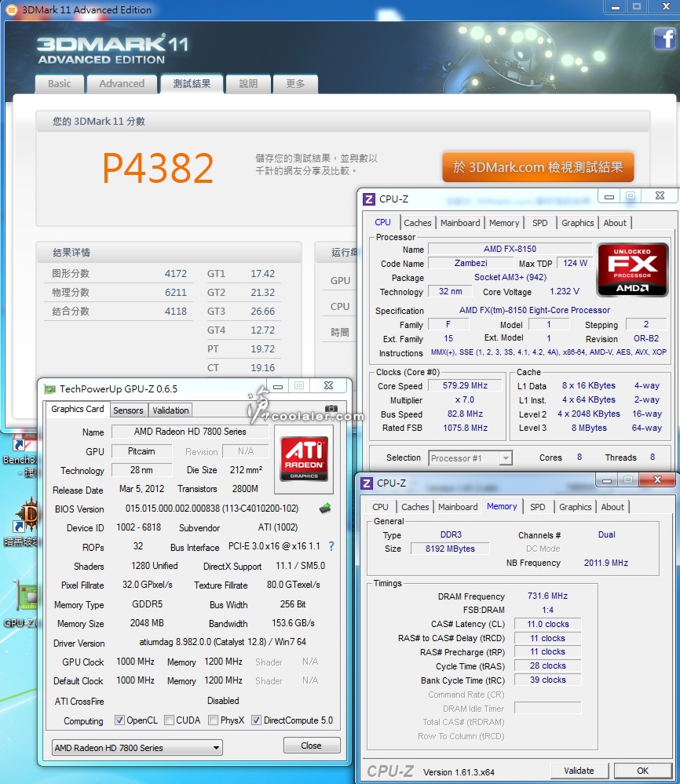Click the GPU name field in GPU-Z
Image resolution: width=680 pixels, height=784 pixels.
[x=190, y=432]
